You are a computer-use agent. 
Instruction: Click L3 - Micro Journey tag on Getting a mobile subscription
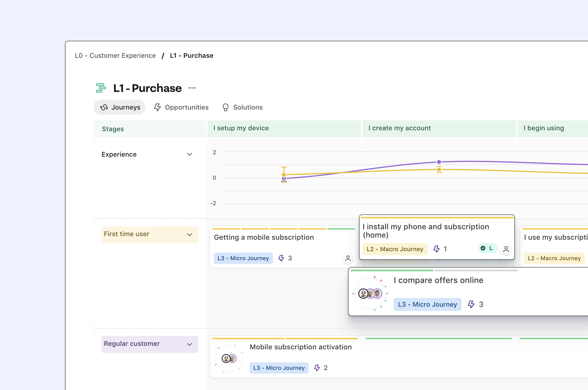click(x=243, y=258)
